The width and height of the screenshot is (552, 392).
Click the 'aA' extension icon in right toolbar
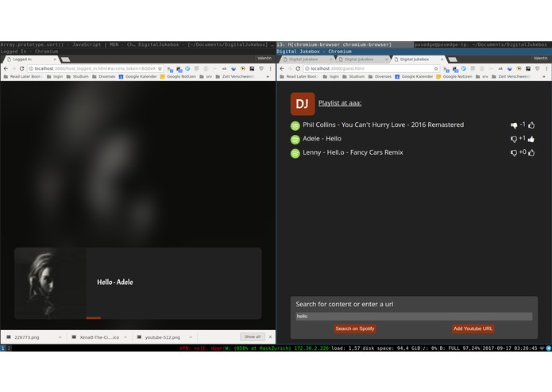click(500, 68)
